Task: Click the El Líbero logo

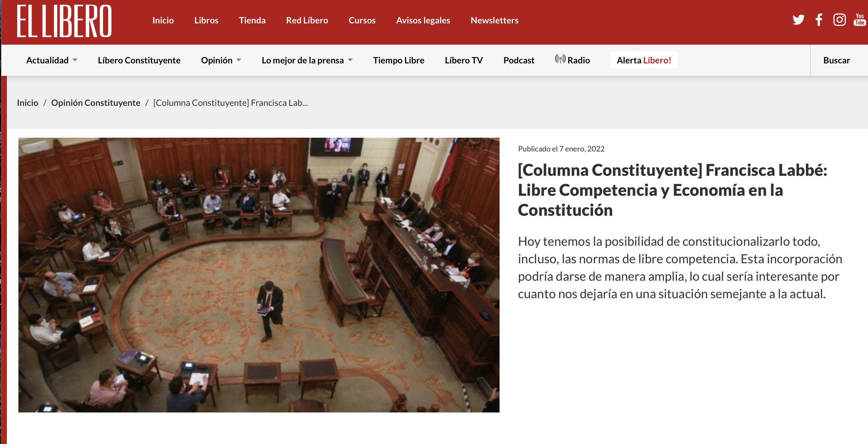Action: (x=64, y=21)
